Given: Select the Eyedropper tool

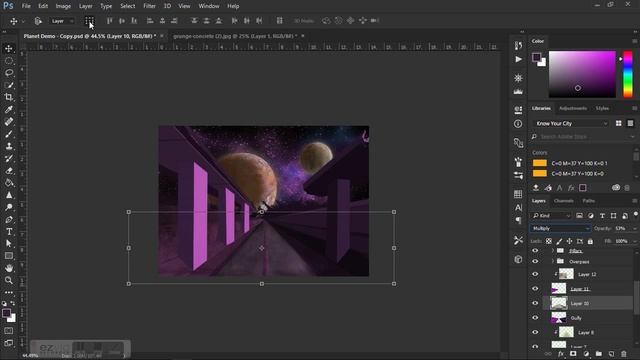Looking at the screenshot, I should [x=9, y=109].
